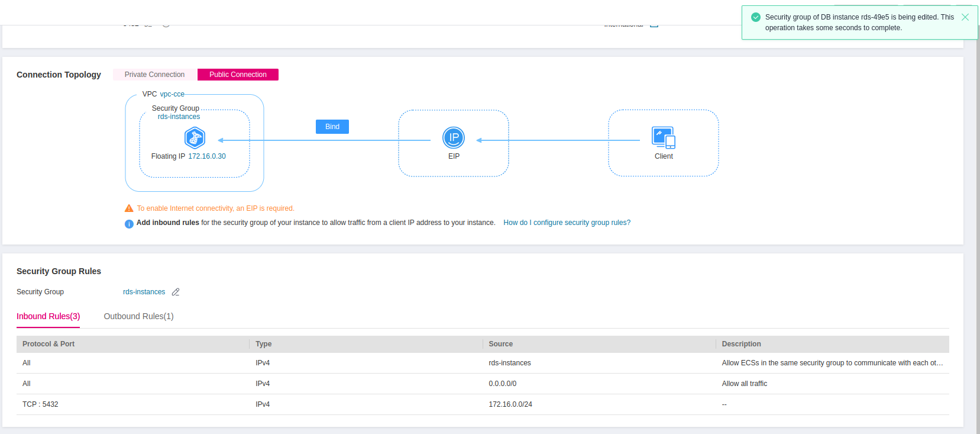The image size is (980, 434).
Task: Click the EIP icon in topology
Action: [x=454, y=138]
